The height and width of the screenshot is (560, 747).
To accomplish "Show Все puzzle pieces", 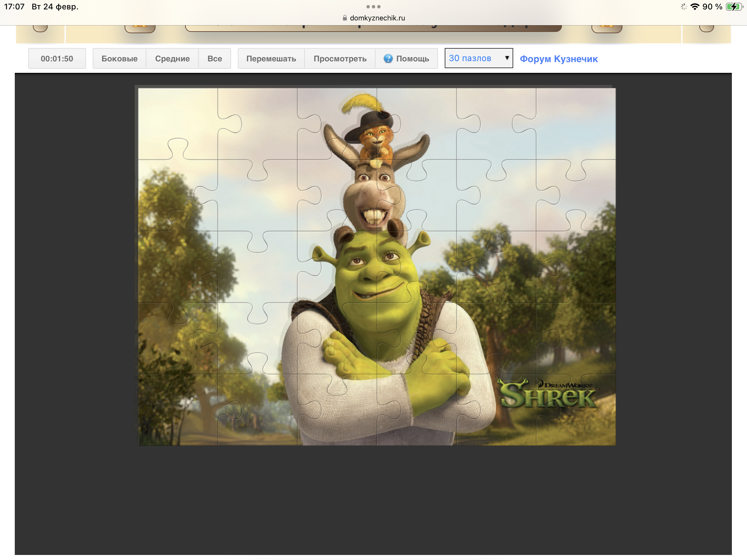I will [215, 59].
